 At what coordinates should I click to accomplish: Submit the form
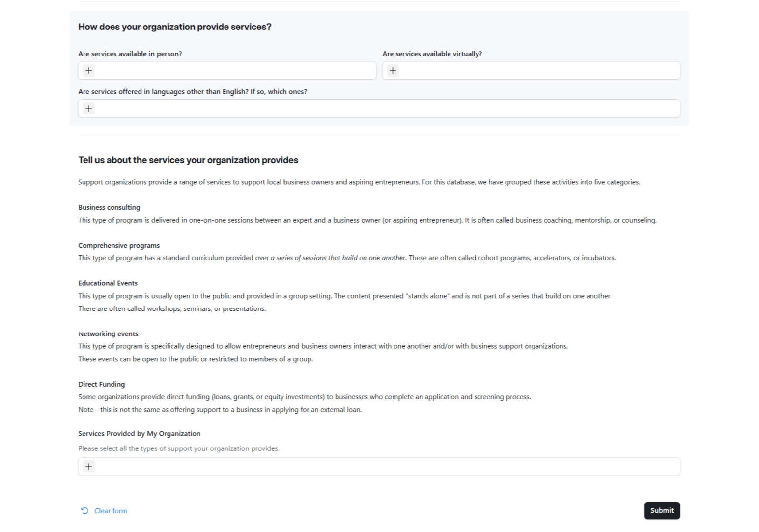[661, 510]
